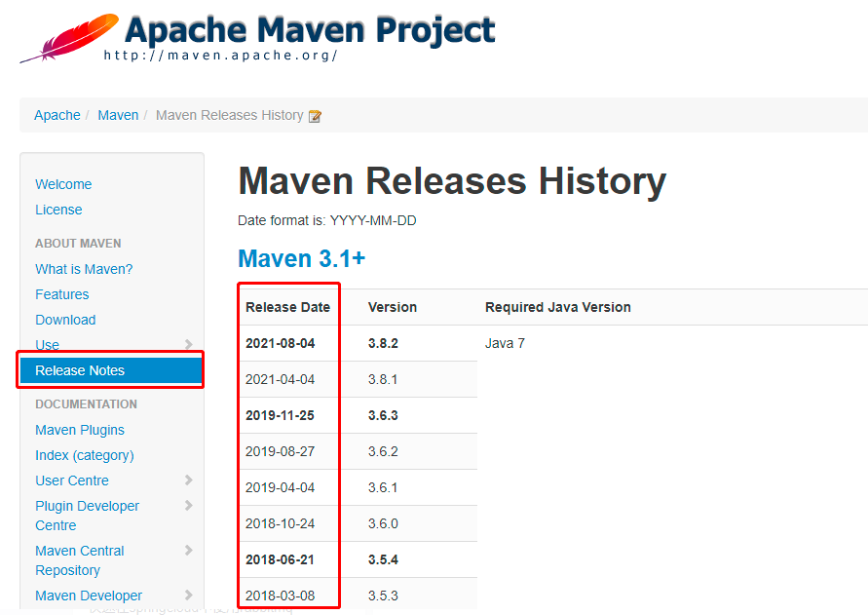
Task: Open the Use sidebar link
Action: pos(47,345)
